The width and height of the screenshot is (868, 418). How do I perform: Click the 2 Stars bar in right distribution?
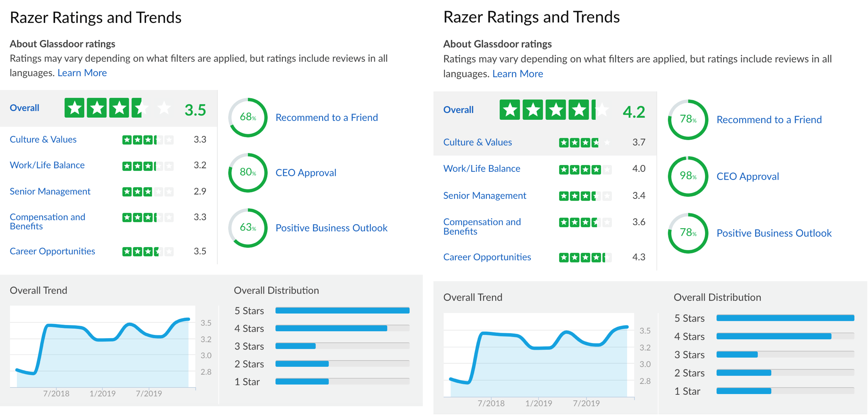[785, 373]
